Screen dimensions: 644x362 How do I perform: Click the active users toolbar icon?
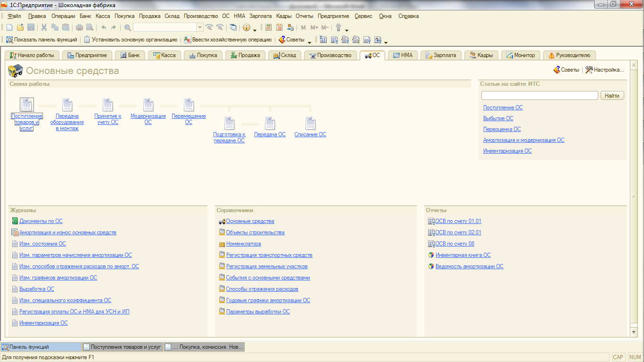(x=290, y=27)
